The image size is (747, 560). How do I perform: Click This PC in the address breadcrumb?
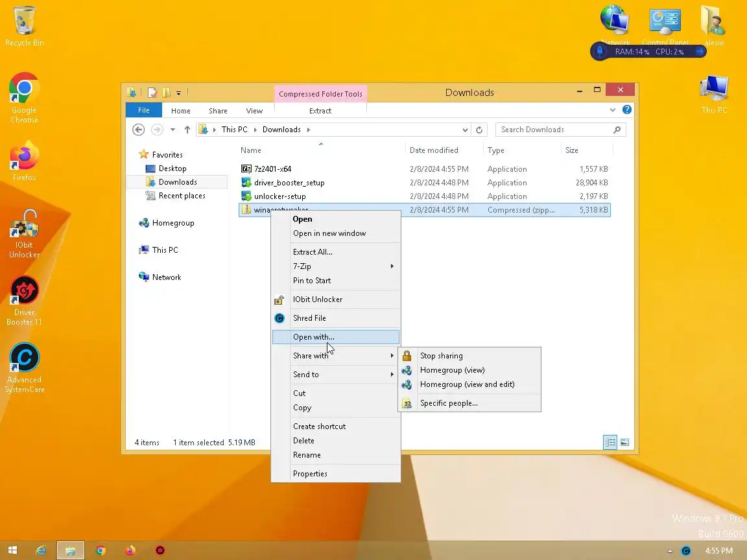234,130
